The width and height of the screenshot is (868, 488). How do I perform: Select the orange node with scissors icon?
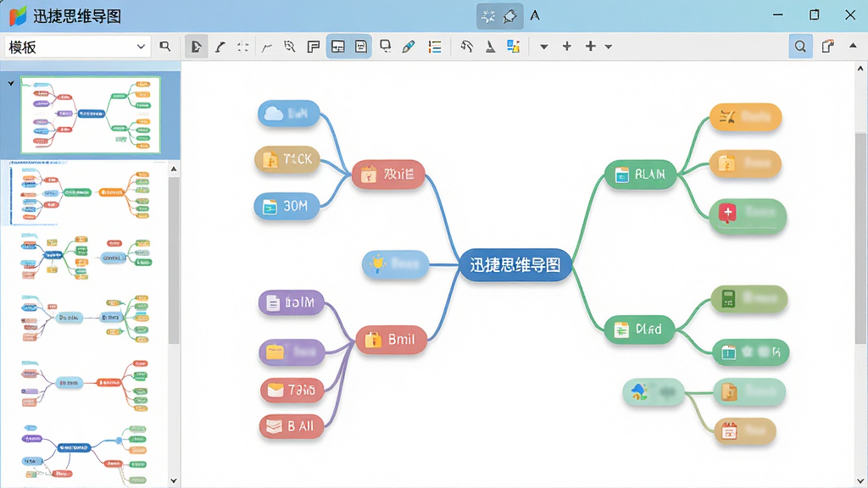coord(746,117)
